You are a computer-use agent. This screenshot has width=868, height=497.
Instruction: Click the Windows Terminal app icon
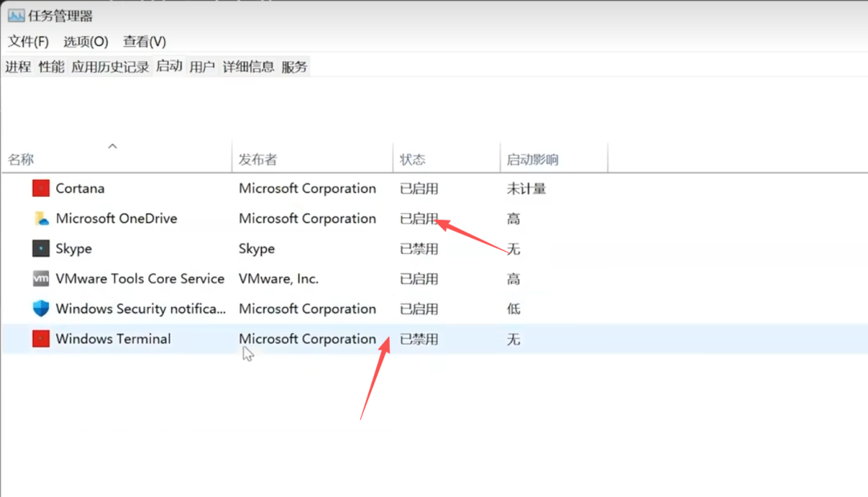(x=41, y=339)
